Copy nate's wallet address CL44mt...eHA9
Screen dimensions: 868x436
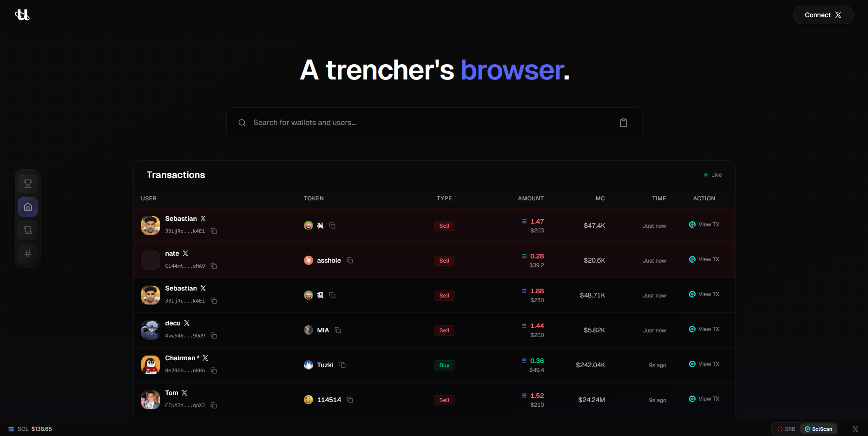(214, 266)
